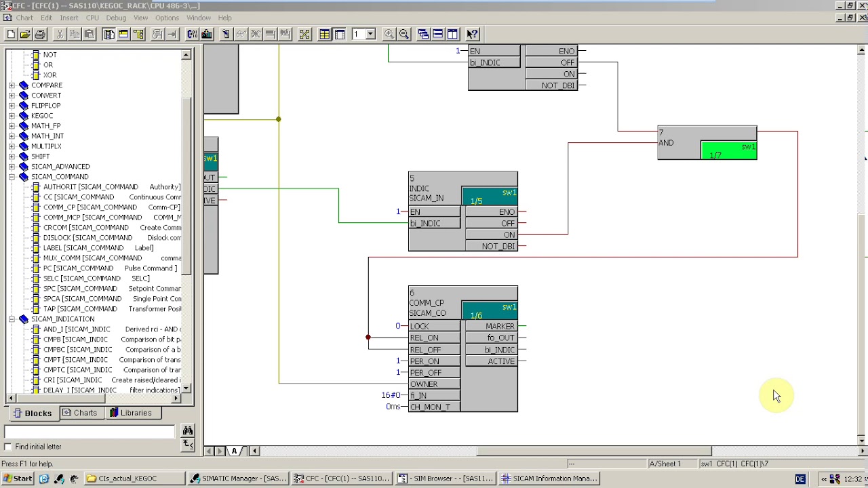The height and width of the screenshot is (488, 868).
Task: Select the AND block number 7
Action: [707, 142]
